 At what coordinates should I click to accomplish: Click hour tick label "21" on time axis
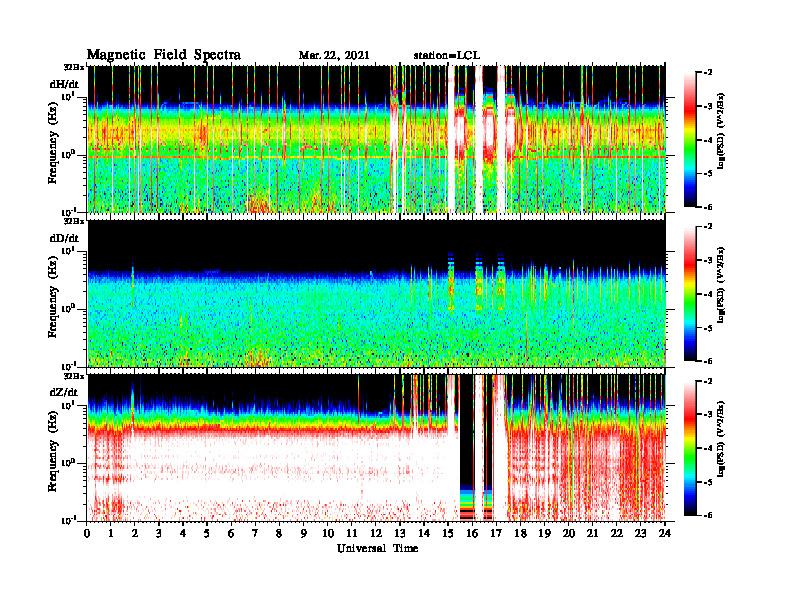pos(592,533)
